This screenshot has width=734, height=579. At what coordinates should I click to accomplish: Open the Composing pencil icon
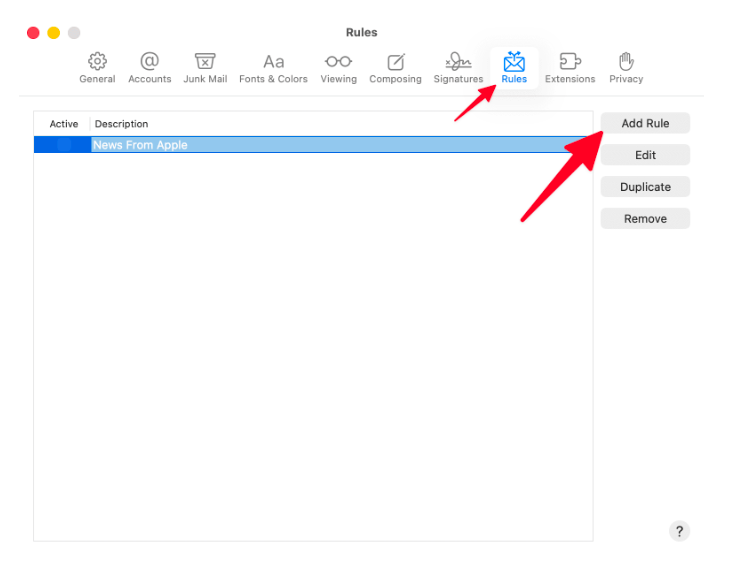tap(396, 62)
